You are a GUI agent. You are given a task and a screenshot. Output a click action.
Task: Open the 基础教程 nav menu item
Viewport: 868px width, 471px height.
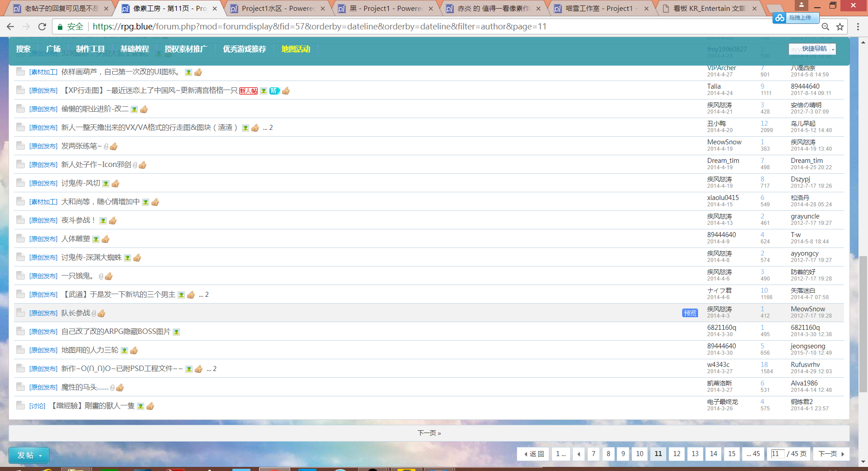(135, 49)
